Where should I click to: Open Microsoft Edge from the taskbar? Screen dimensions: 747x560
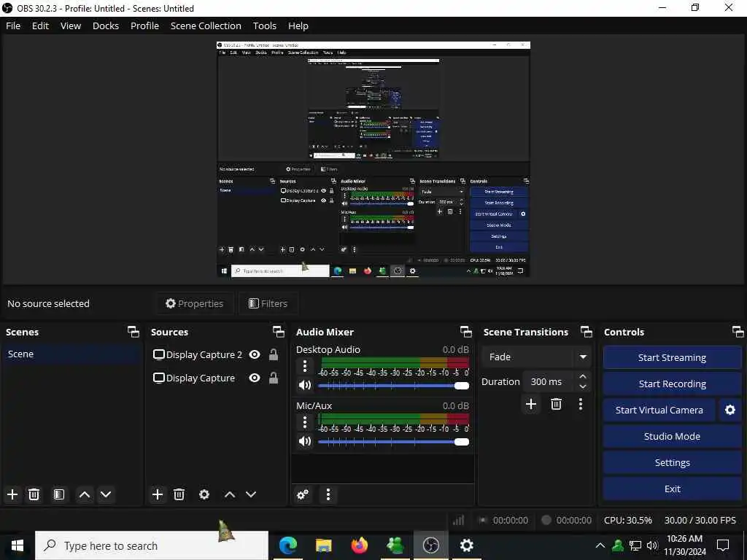pyautogui.click(x=288, y=545)
